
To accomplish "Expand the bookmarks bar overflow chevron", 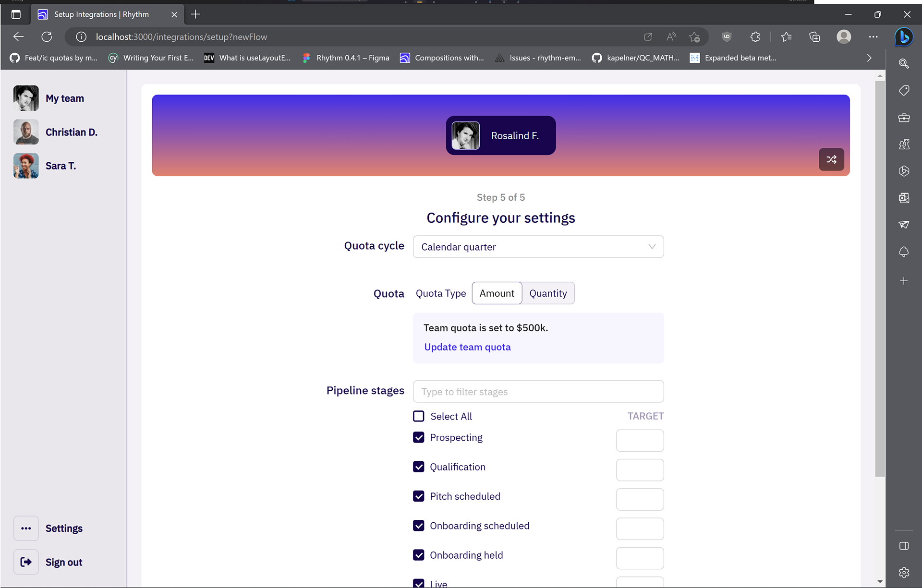I will tap(869, 58).
